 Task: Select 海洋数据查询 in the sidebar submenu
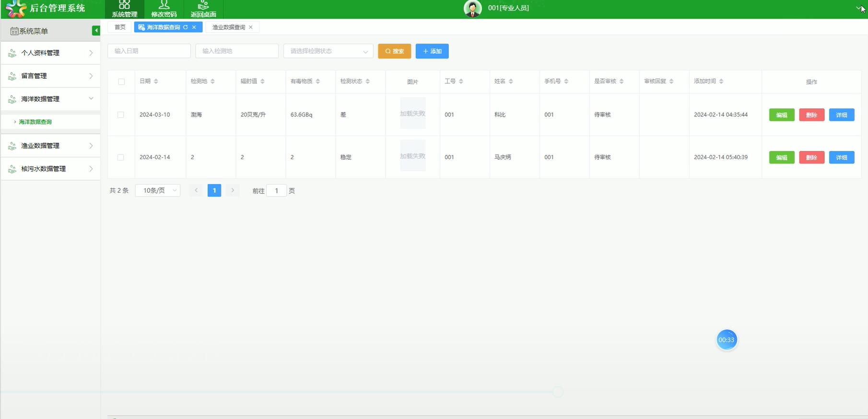[35, 122]
